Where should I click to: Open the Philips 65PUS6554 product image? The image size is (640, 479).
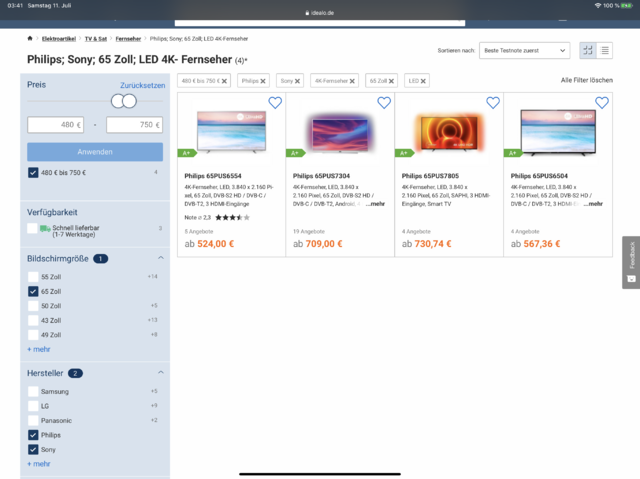point(231,131)
